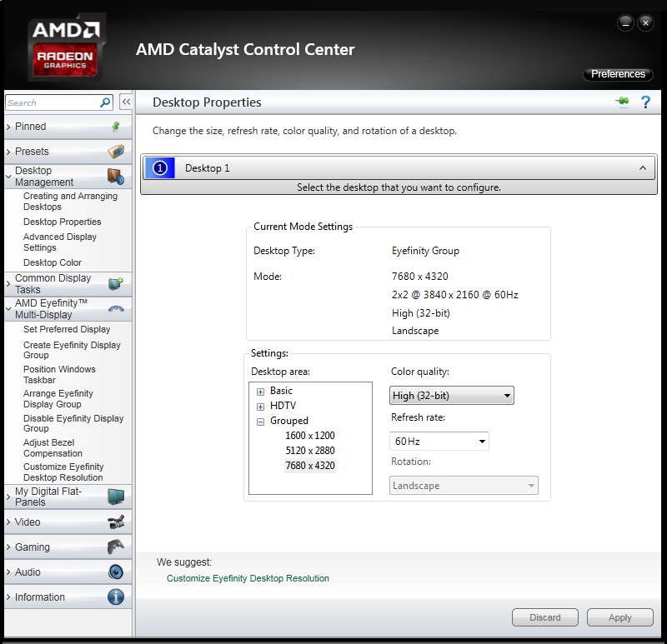Click the My Digital Flat-Panels monitor icon
The height and width of the screenshot is (644, 667).
(116, 497)
